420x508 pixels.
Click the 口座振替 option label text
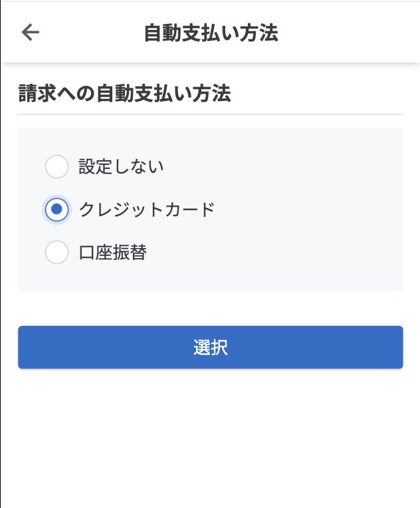pos(112,252)
